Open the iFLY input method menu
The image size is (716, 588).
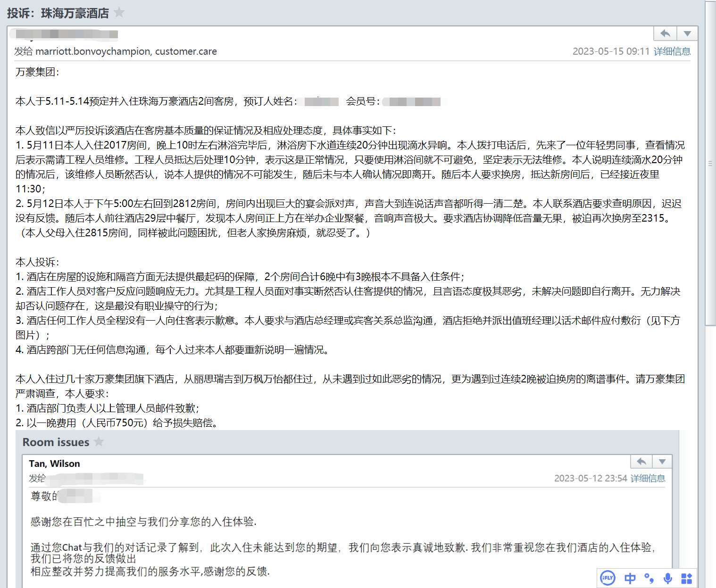point(608,578)
